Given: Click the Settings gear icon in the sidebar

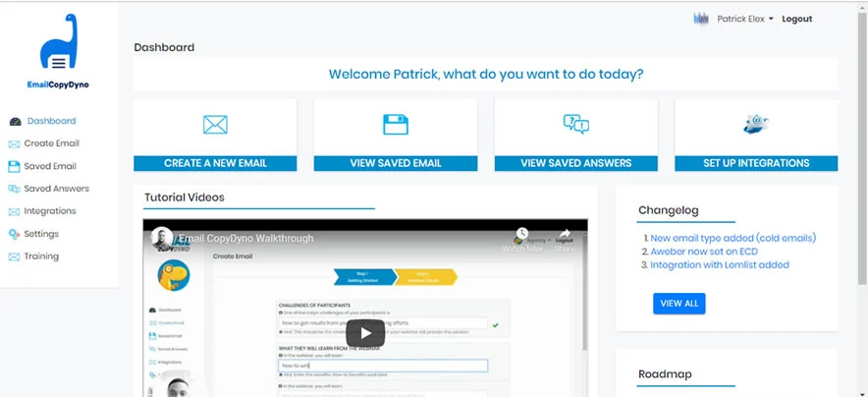Looking at the screenshot, I should point(14,234).
